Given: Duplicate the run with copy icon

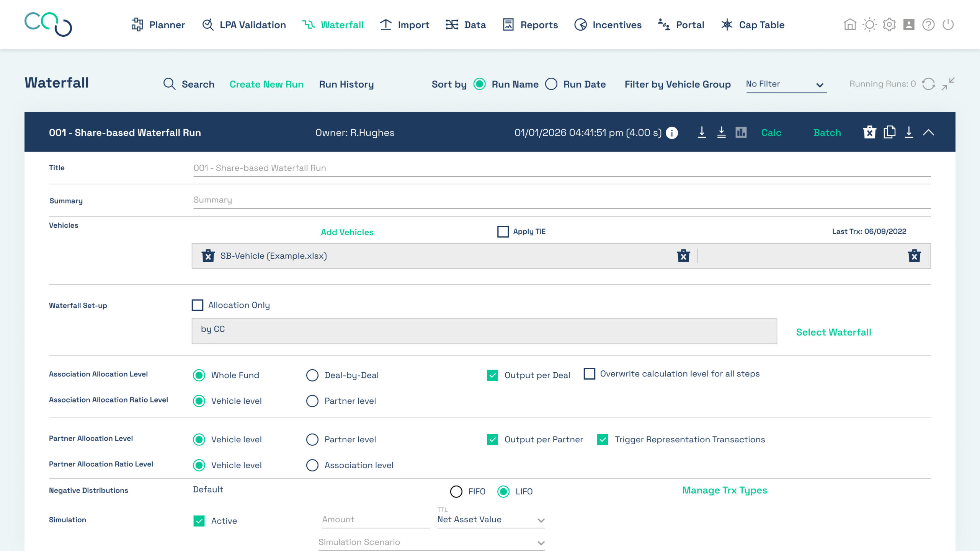Looking at the screenshot, I should [889, 132].
